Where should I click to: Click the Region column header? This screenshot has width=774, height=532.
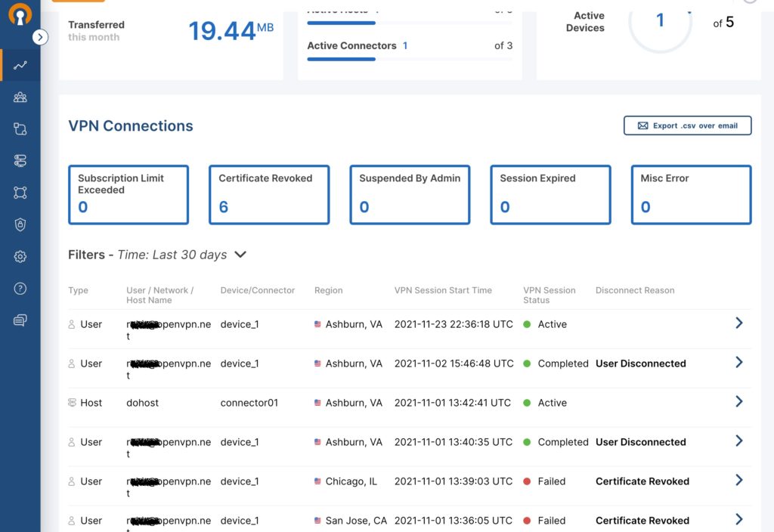[328, 290]
